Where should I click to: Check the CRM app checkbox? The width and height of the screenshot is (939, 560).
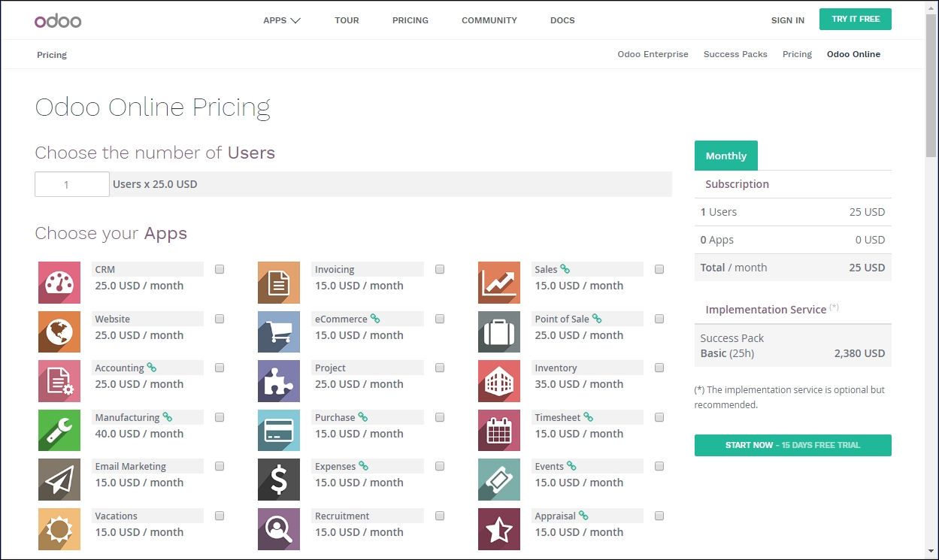pyautogui.click(x=220, y=269)
